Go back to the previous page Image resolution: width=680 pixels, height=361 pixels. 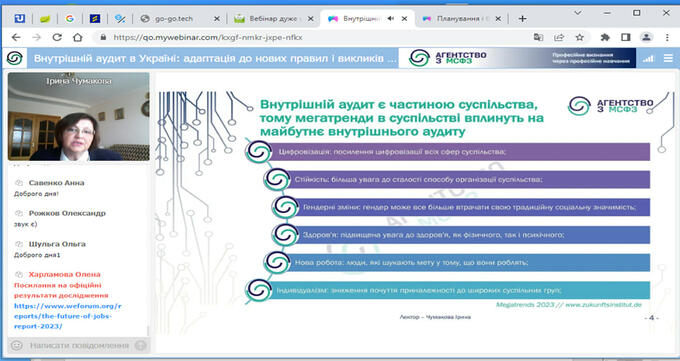coord(16,37)
